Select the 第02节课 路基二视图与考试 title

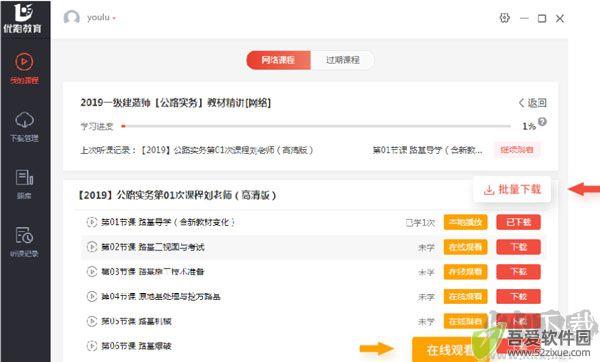[x=153, y=247]
